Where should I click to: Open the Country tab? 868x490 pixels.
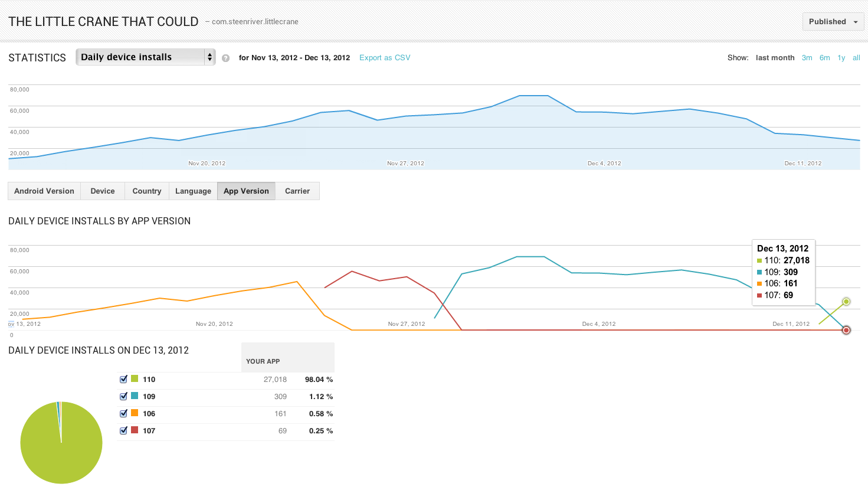click(147, 191)
